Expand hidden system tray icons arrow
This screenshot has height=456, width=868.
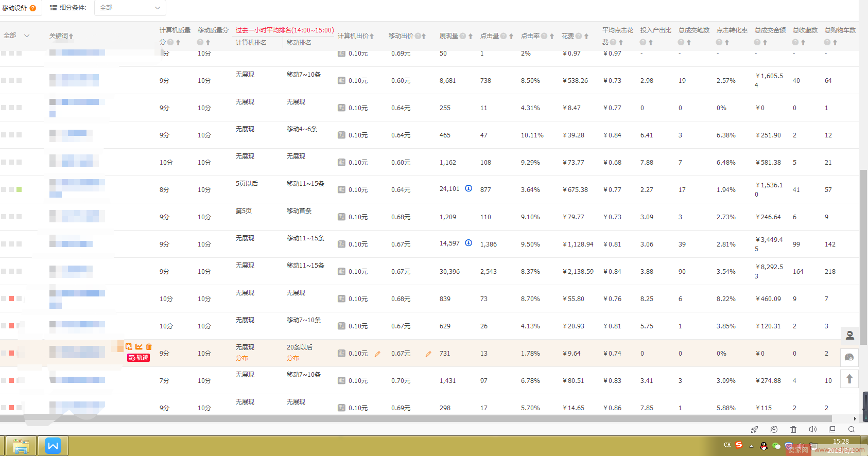(x=752, y=446)
